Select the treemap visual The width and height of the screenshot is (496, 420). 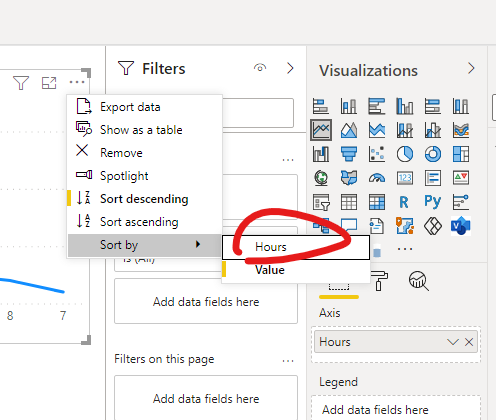(x=461, y=154)
